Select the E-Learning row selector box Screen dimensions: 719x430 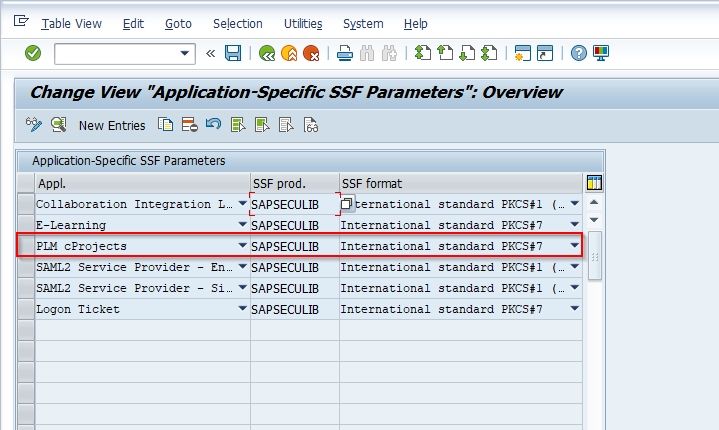pyautogui.click(x=26, y=225)
